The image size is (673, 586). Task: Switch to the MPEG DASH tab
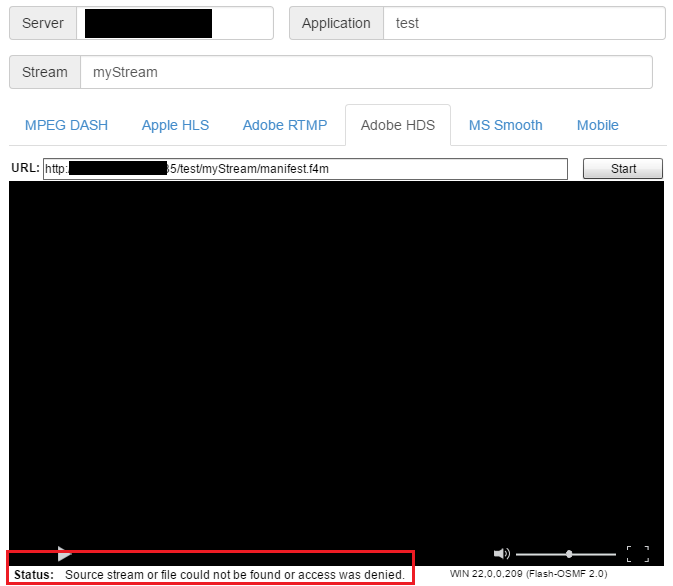point(66,125)
